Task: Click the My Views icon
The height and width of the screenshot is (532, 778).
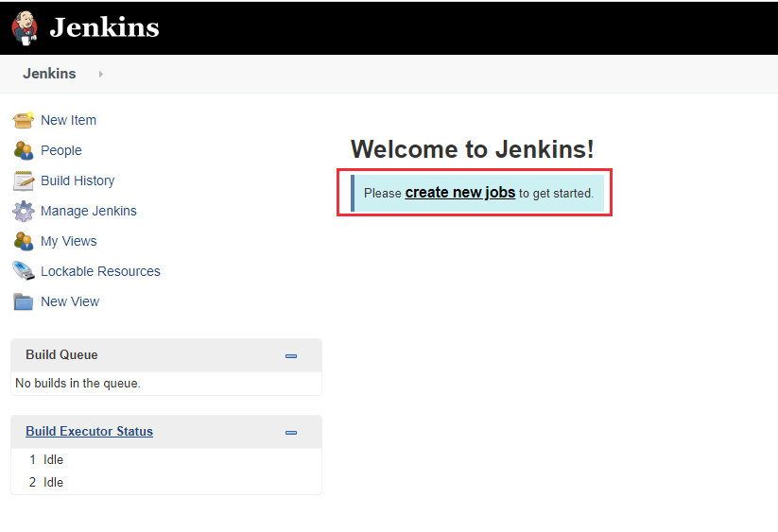Action: 24,241
